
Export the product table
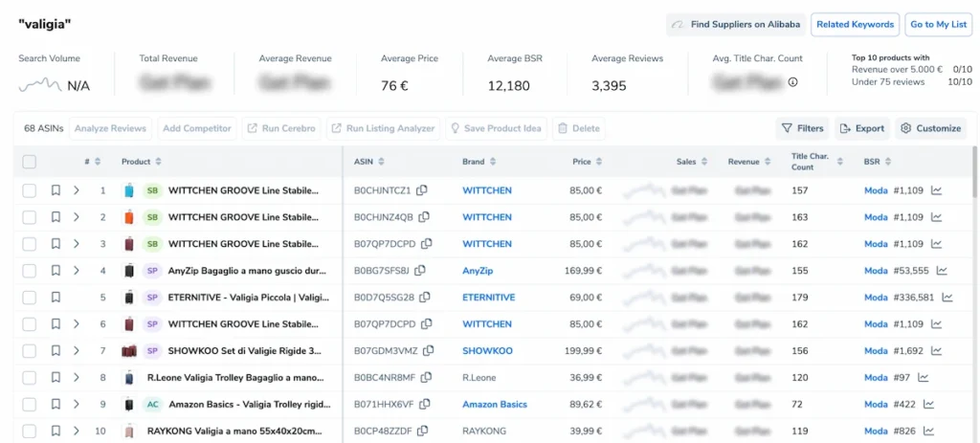click(862, 128)
